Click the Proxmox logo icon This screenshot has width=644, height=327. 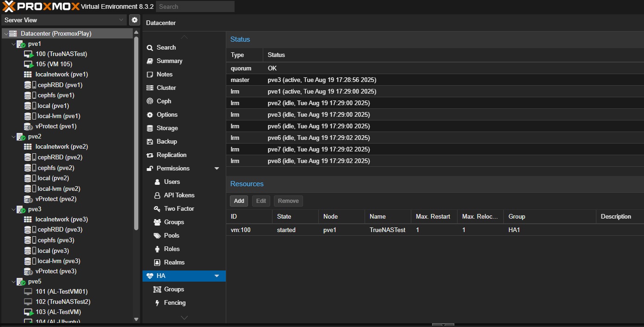point(9,6)
